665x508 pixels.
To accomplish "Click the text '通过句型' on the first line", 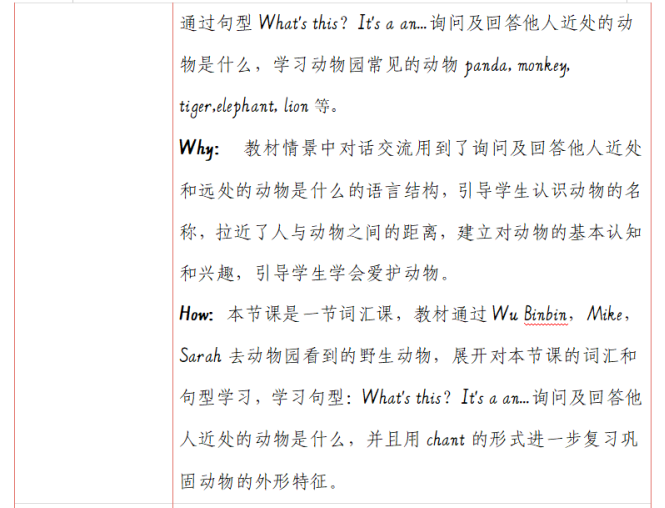I will tap(216, 23).
